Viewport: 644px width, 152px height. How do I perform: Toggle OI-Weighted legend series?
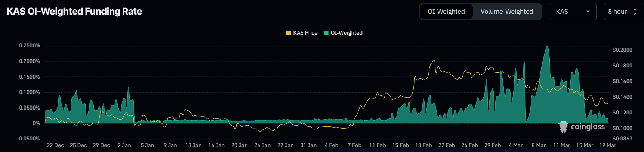tap(343, 33)
